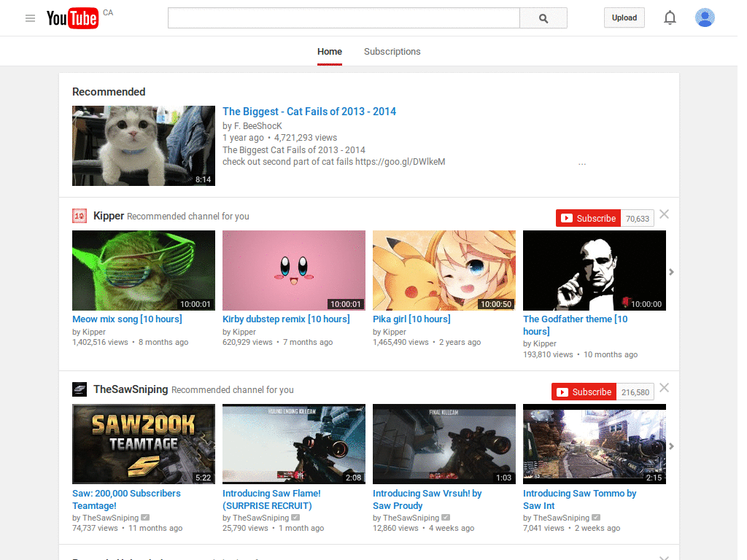Switch to the Home tab
The width and height of the screenshot is (747, 560).
click(x=330, y=52)
